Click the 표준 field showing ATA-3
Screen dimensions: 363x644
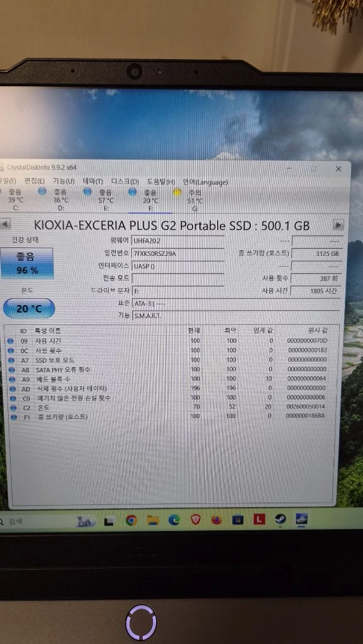(236, 304)
